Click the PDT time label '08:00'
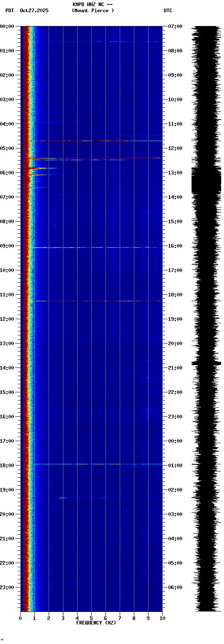The width and height of the screenshot is (224, 644). pyautogui.click(x=7, y=222)
